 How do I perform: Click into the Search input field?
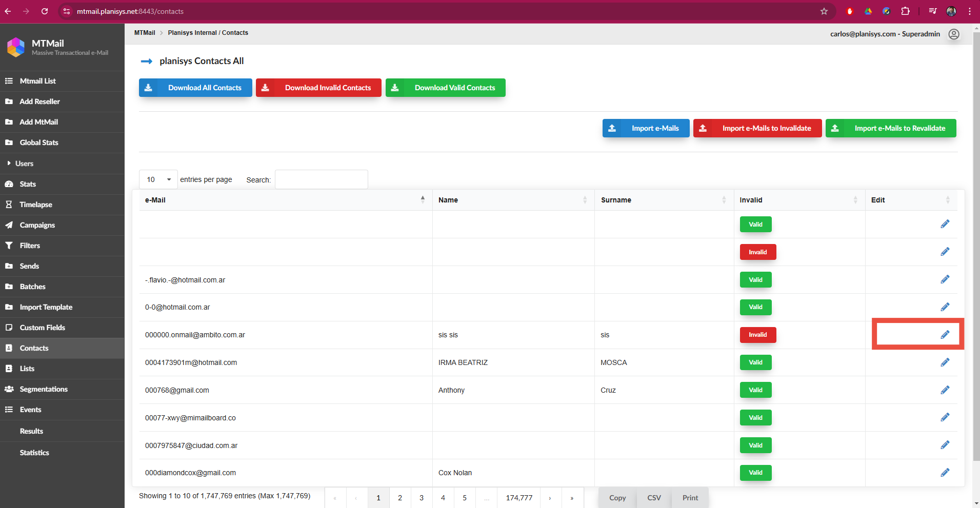point(321,179)
